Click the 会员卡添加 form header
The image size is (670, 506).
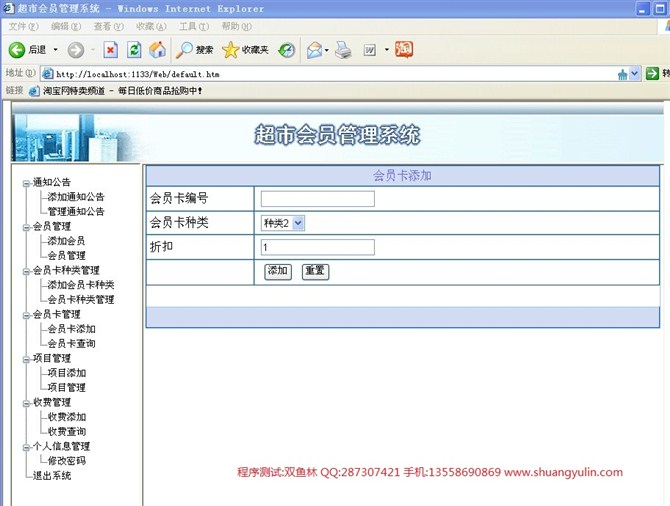(x=403, y=176)
